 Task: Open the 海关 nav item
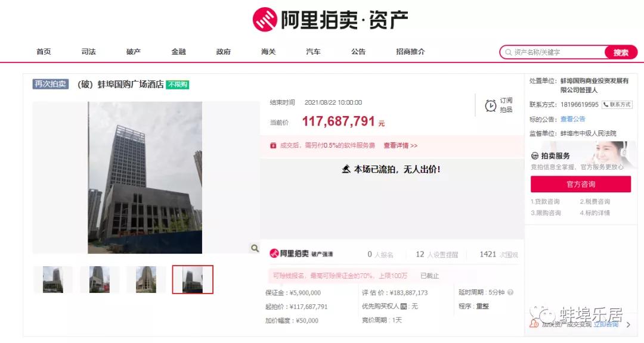point(268,52)
